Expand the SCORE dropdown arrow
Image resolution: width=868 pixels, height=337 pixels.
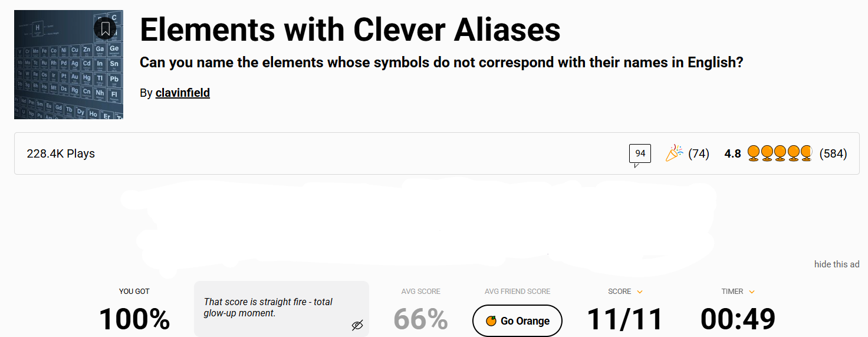tap(640, 292)
